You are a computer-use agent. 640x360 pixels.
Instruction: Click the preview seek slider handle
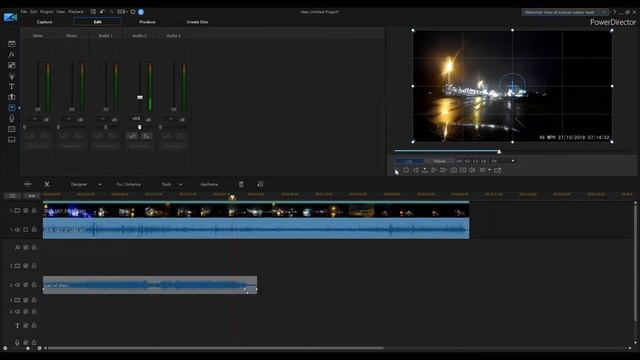click(x=499, y=151)
